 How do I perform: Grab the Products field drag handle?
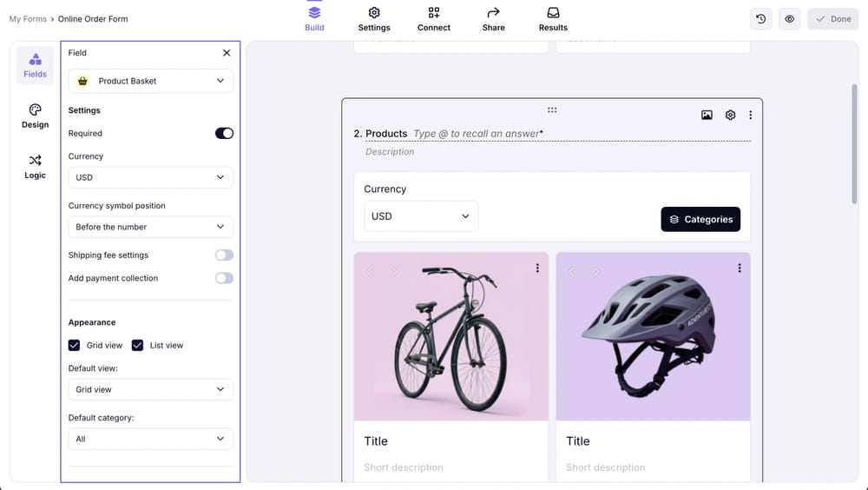click(552, 109)
